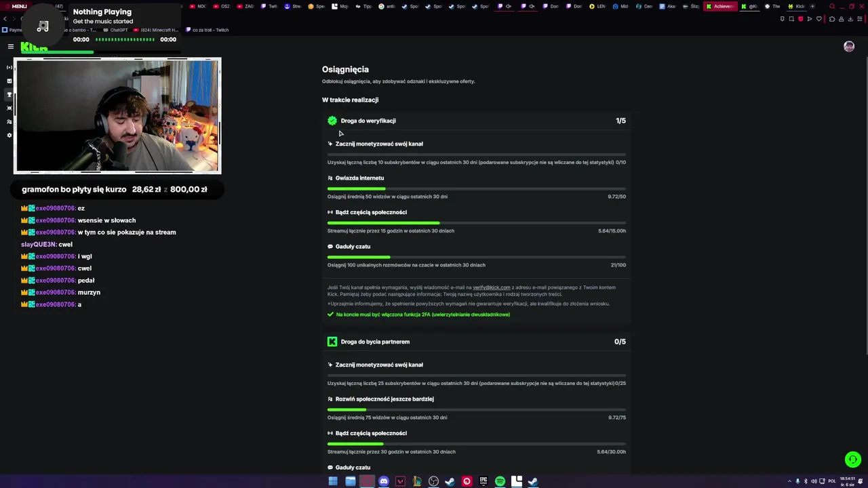This screenshot has height=488, width=868.
Task: Click verification Bądź częścią społeczności progress bar
Action: [x=477, y=223]
